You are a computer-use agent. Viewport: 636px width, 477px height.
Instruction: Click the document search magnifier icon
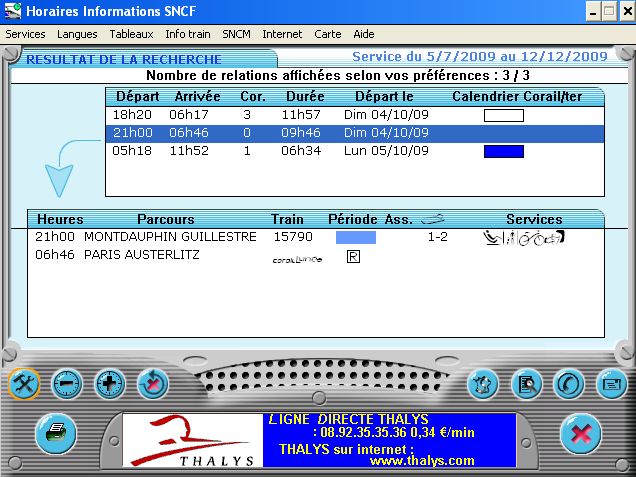[526, 382]
